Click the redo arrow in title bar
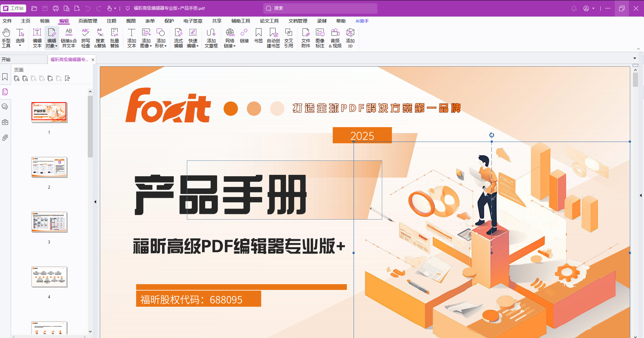This screenshot has width=644, height=338. (99, 8)
